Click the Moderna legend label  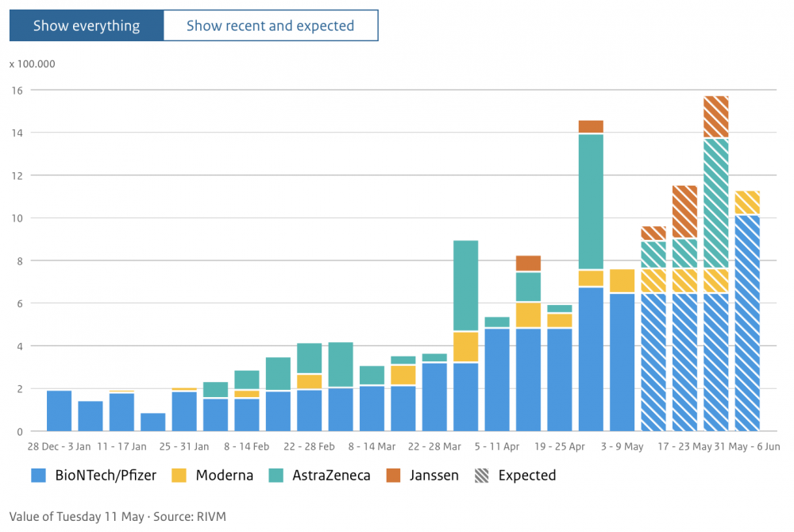click(x=225, y=476)
